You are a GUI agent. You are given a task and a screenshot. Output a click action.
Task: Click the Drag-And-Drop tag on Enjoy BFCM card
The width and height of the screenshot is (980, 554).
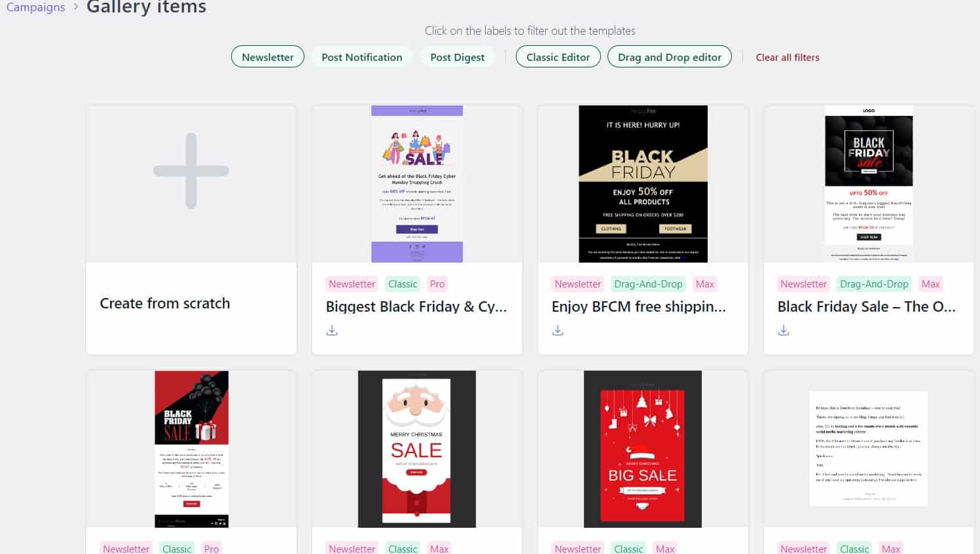[648, 284]
